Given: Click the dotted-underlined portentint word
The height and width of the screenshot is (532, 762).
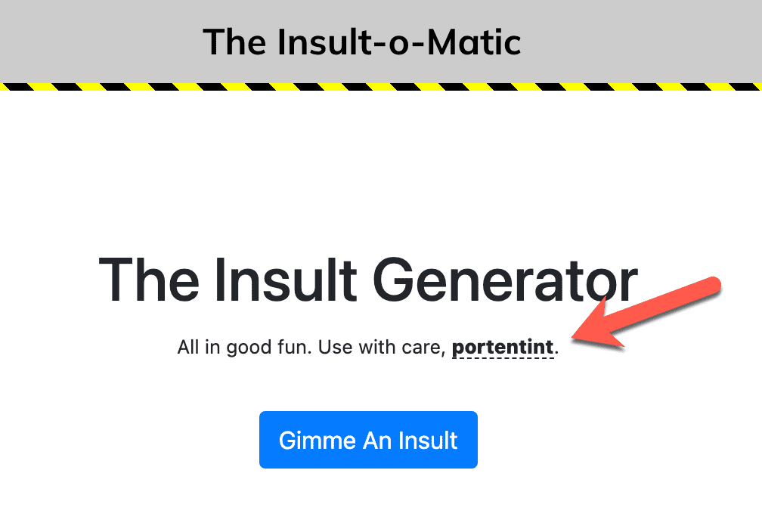Looking at the screenshot, I should coord(503,348).
